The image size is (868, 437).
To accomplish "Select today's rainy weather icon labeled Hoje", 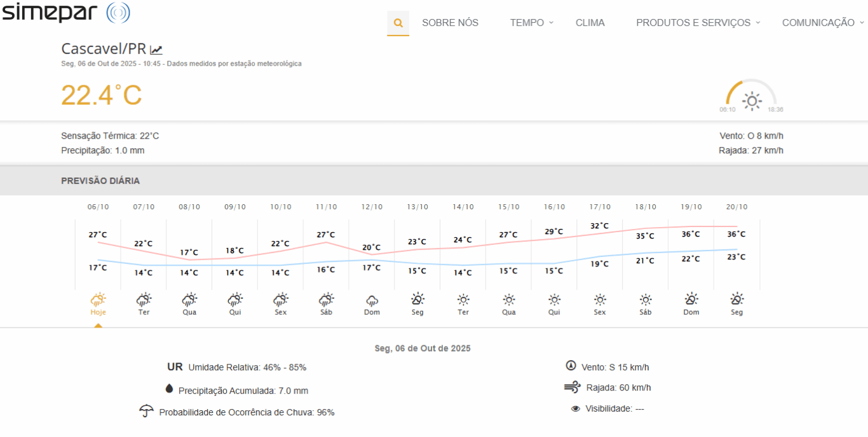I will [x=98, y=299].
